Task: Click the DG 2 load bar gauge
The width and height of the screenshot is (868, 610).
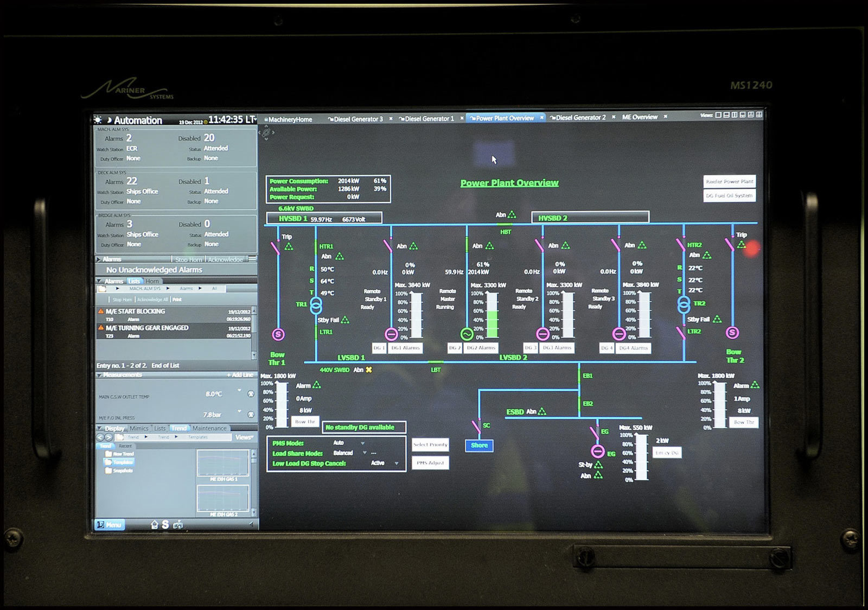Action: (492, 315)
